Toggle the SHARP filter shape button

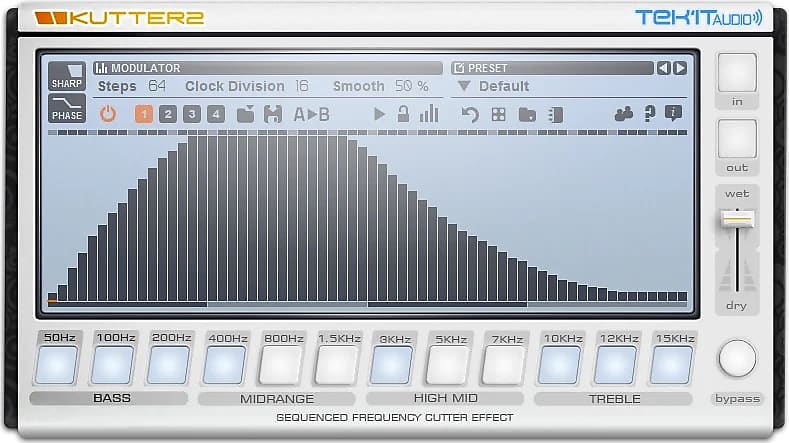click(x=67, y=77)
